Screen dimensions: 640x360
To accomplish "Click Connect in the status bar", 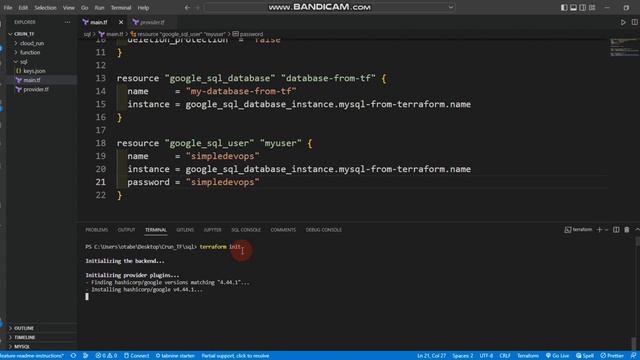I will tap(137, 356).
